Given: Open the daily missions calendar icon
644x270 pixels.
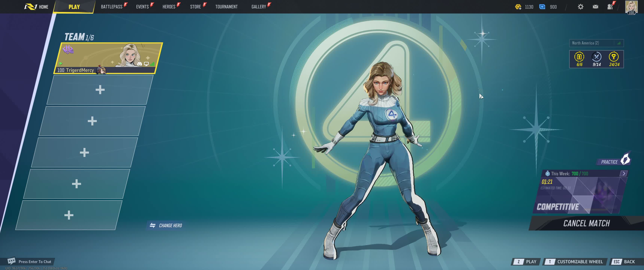Looking at the screenshot, I should coord(579,57).
